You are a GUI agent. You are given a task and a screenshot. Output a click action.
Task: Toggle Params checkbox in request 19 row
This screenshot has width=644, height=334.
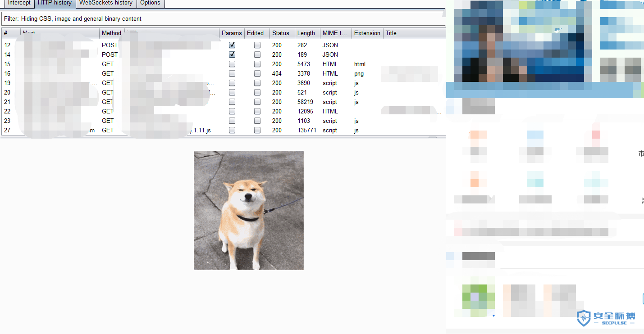232,83
